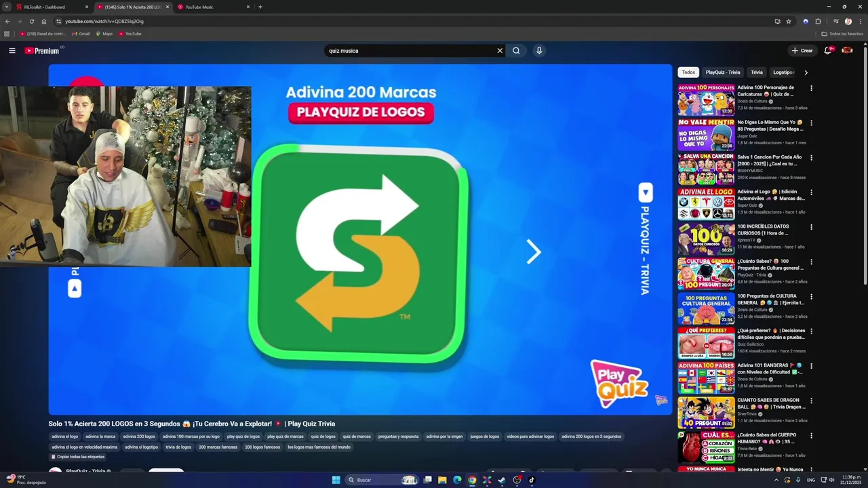Open the Chrome profile avatar

(x=848, y=21)
